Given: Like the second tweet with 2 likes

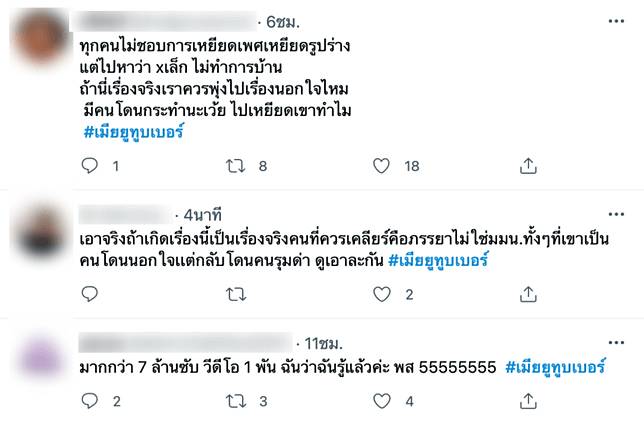Looking at the screenshot, I should pos(378,294).
